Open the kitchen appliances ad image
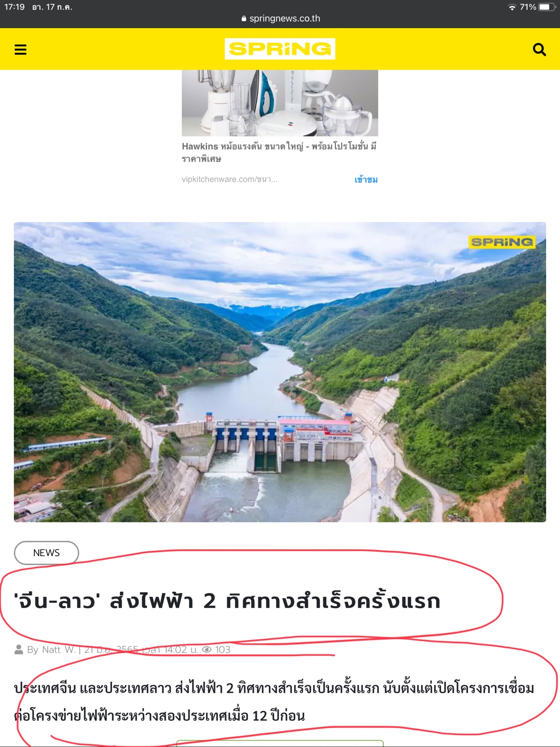The width and height of the screenshot is (560, 747). pos(280,103)
